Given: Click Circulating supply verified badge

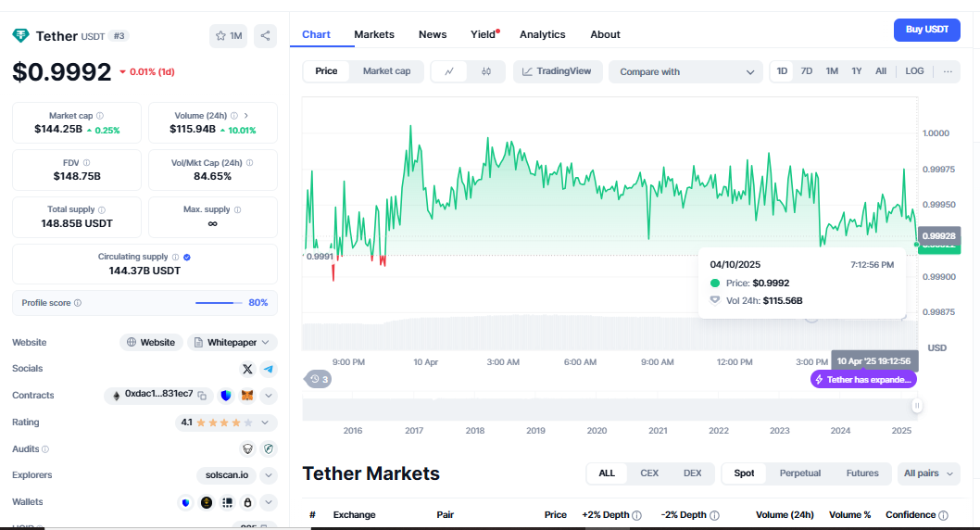Looking at the screenshot, I should pyautogui.click(x=187, y=257).
